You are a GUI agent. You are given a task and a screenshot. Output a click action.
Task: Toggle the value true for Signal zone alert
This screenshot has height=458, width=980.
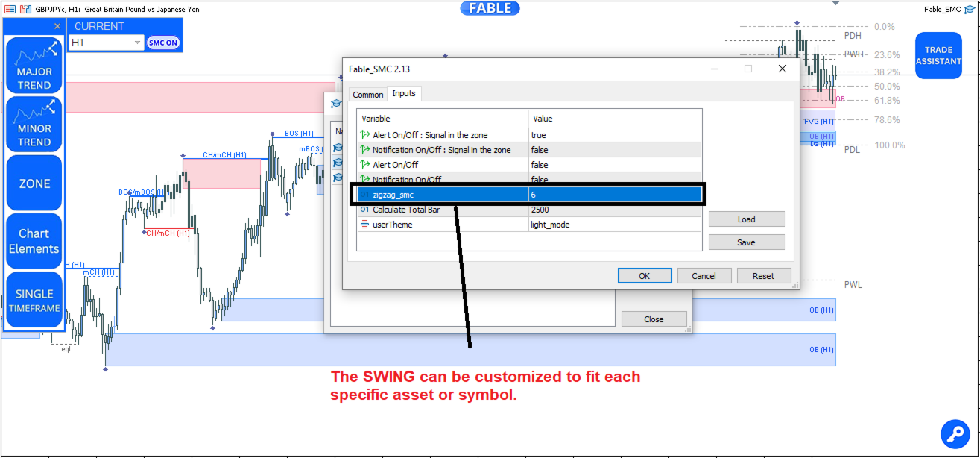click(615, 135)
